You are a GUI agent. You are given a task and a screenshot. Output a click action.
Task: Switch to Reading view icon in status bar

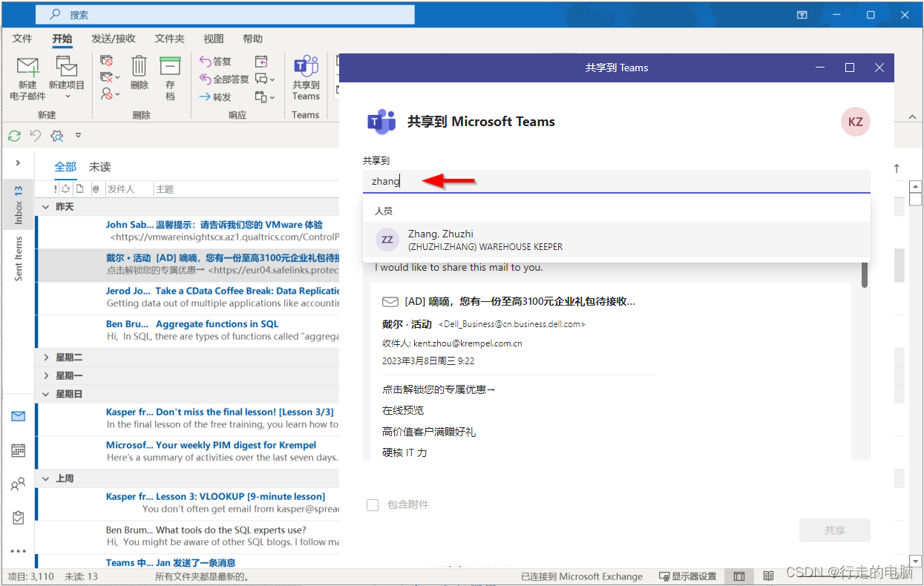click(769, 576)
